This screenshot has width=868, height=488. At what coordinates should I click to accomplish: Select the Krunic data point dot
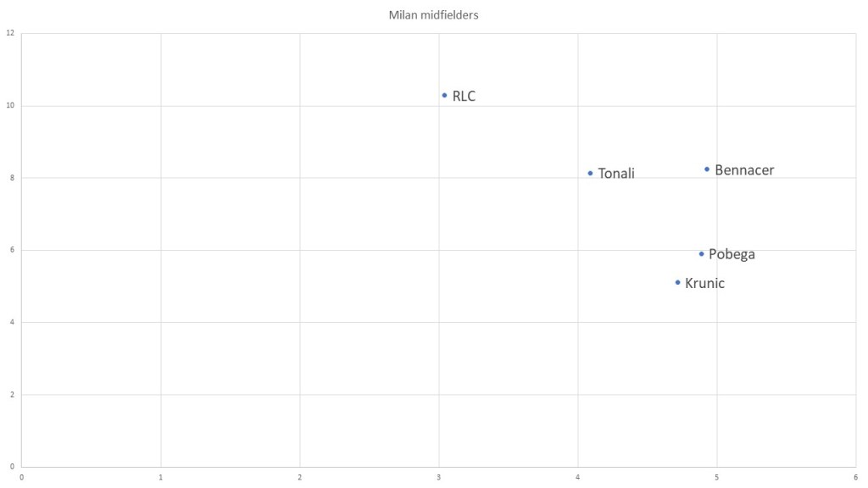click(677, 282)
